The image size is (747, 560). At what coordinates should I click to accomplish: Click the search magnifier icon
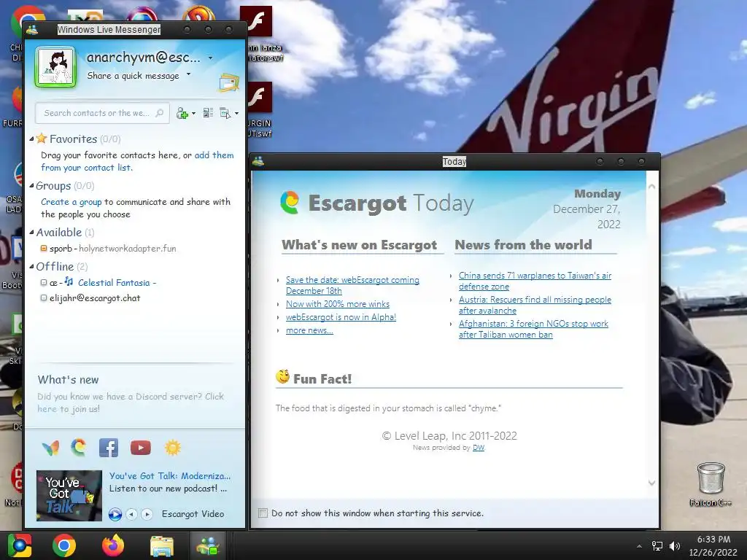point(160,113)
